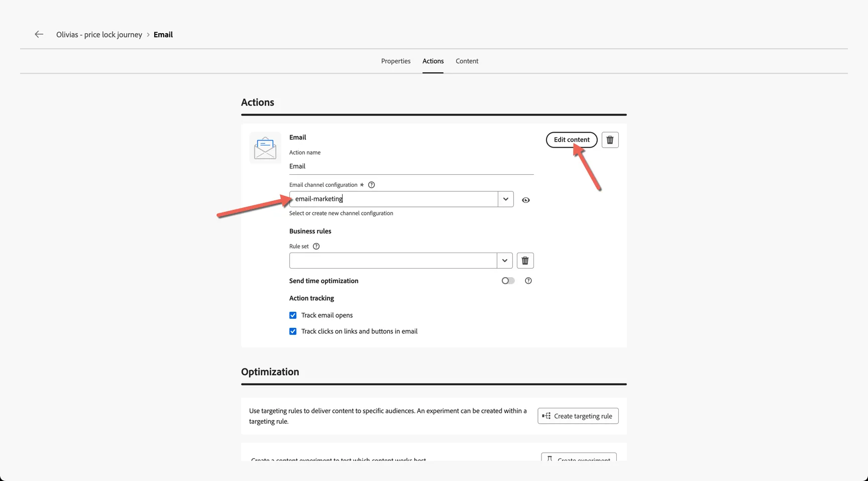
Task: Click the Email breadcrumb label
Action: click(x=163, y=35)
